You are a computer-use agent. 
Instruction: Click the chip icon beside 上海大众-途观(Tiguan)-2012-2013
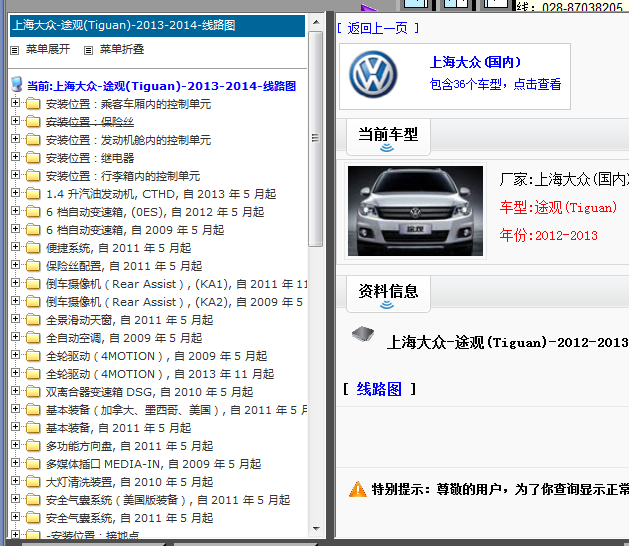tap(363, 334)
